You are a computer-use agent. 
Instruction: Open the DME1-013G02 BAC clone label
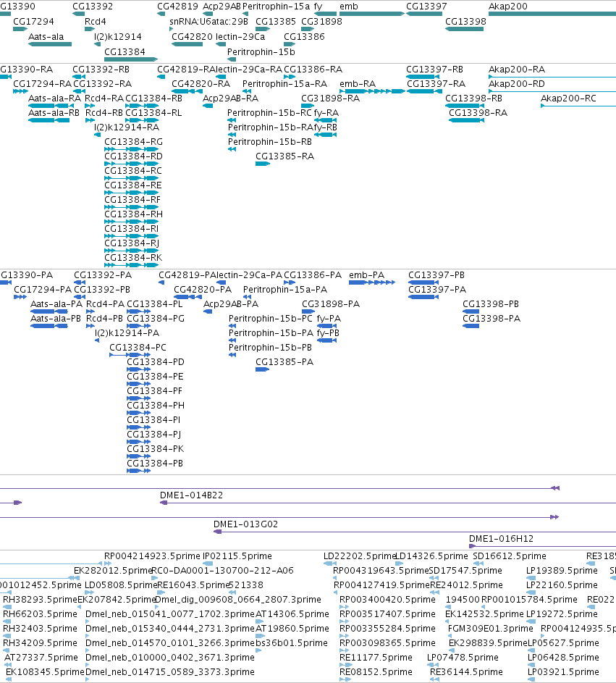245,524
